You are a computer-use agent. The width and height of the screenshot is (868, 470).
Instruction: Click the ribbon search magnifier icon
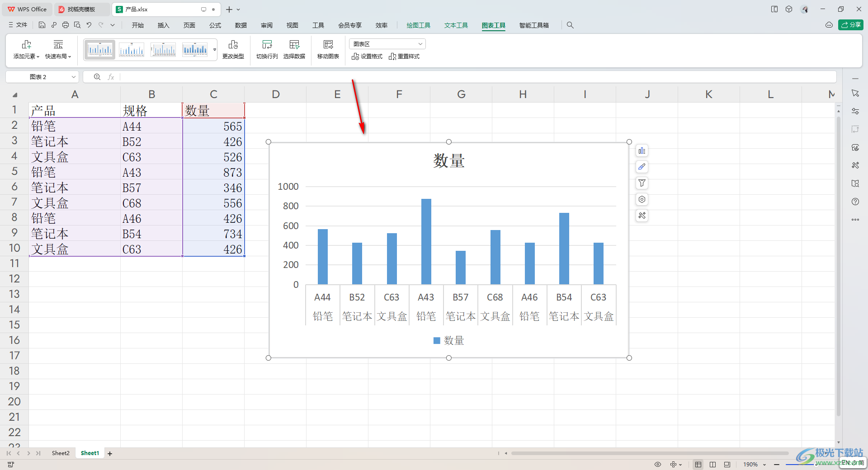coord(570,25)
